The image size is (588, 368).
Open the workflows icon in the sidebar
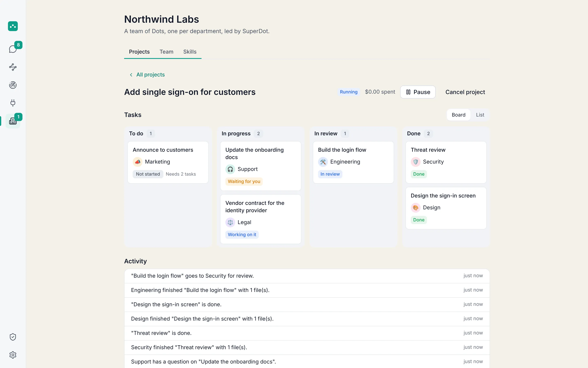[13, 67]
